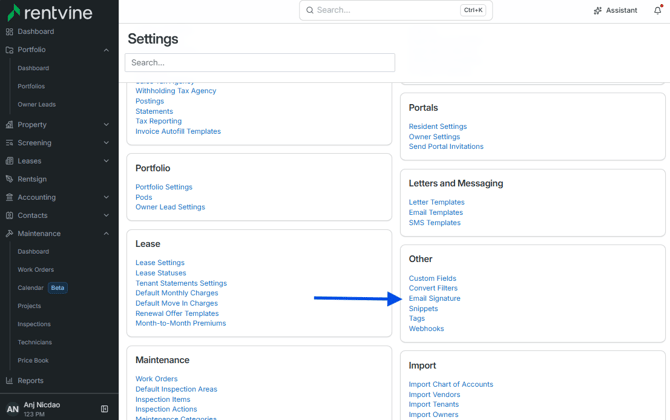Open Owner Leads in the sidebar
The width and height of the screenshot is (670, 420).
coord(37,105)
